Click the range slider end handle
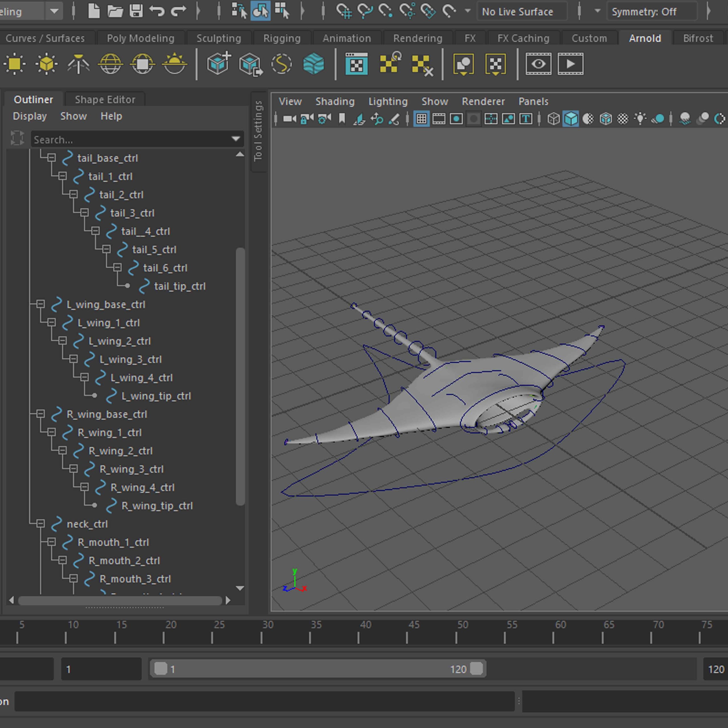Image resolution: width=728 pixels, height=728 pixels. tap(476, 669)
